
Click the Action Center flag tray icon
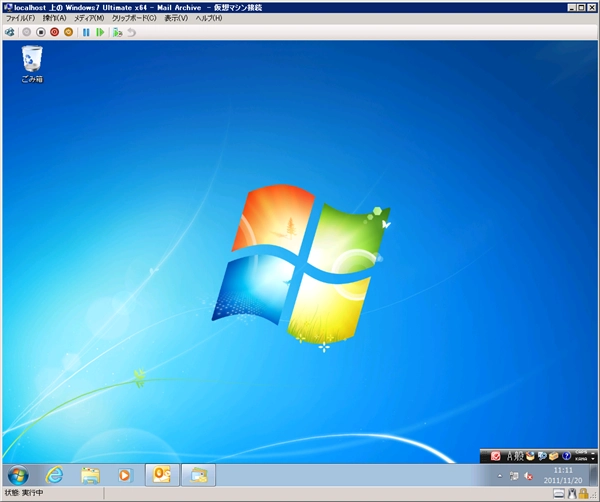514,476
